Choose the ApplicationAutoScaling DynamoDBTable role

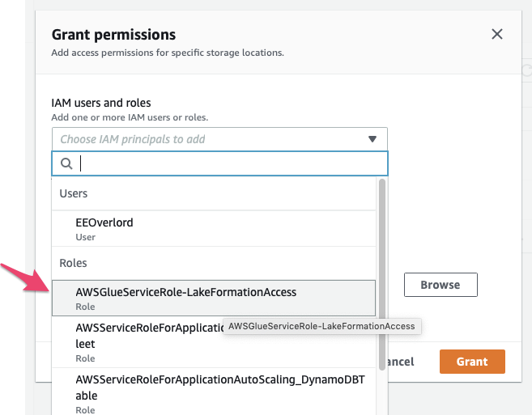pyautogui.click(x=211, y=387)
